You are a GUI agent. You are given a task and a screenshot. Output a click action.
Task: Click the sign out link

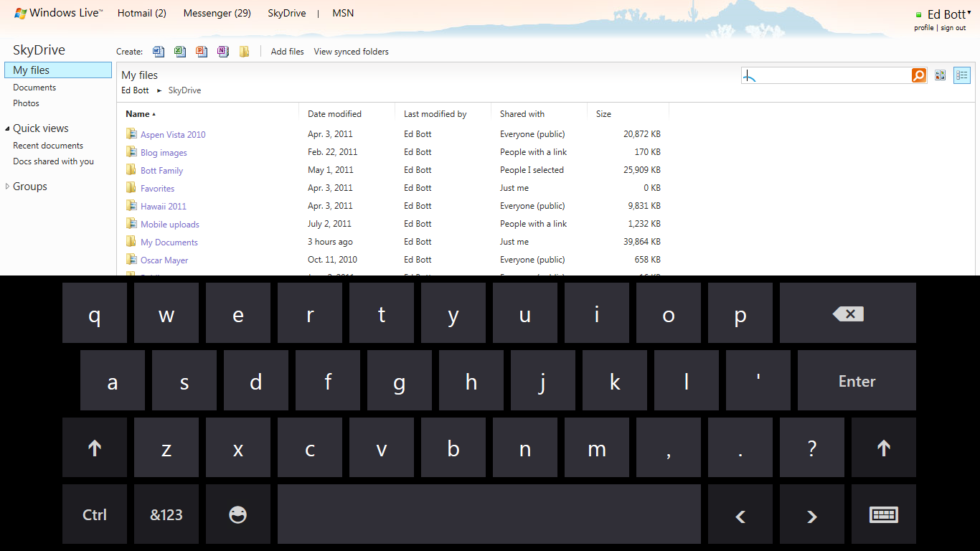tap(953, 28)
